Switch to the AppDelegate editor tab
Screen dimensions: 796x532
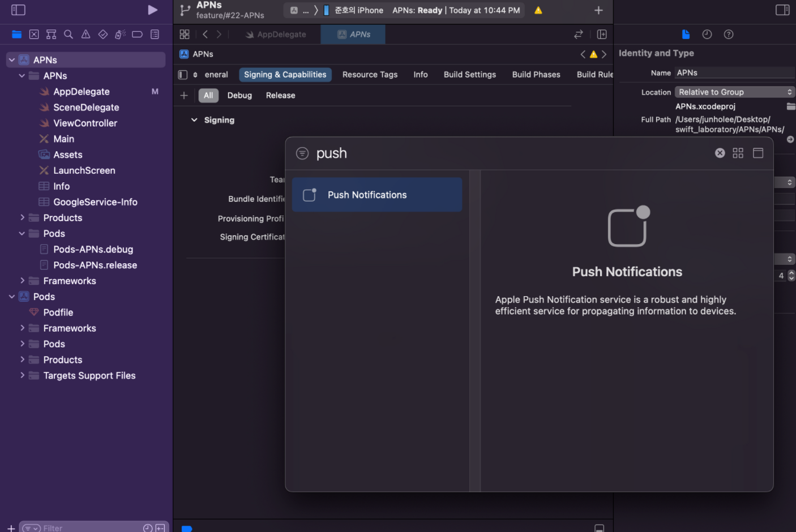tap(276, 35)
